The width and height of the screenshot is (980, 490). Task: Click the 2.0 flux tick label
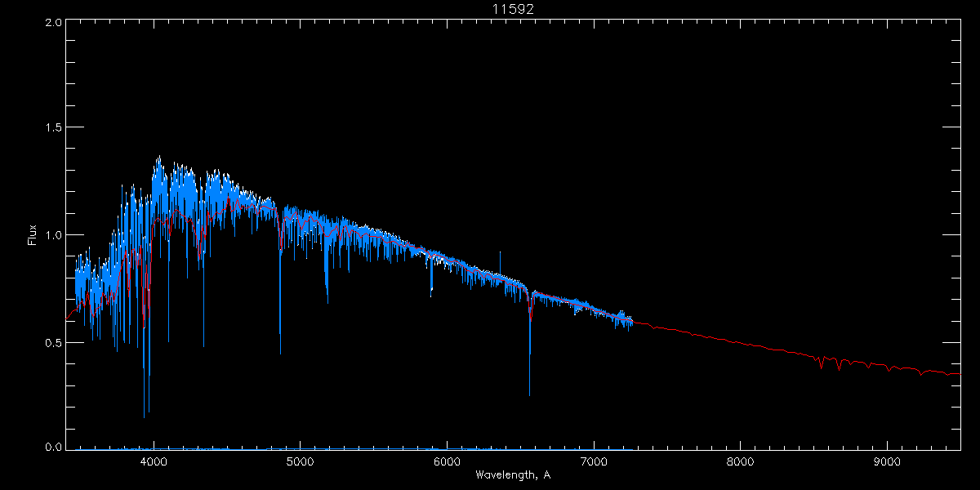[53, 23]
